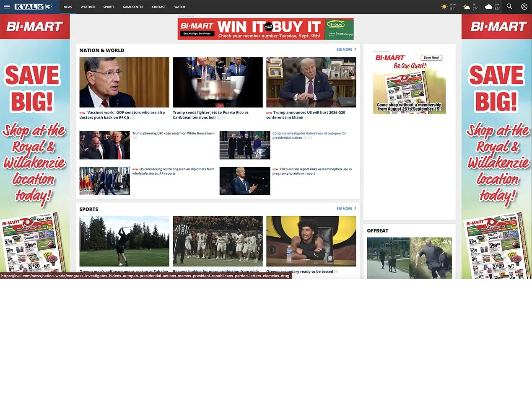
Task: Click the Offbeat section video thumbnail
Action: pos(410,258)
